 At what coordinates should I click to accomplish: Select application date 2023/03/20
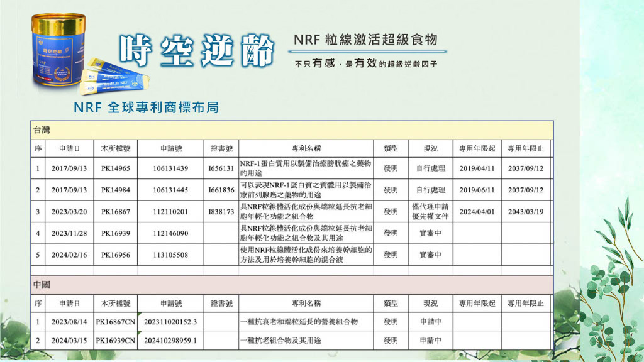(69, 212)
